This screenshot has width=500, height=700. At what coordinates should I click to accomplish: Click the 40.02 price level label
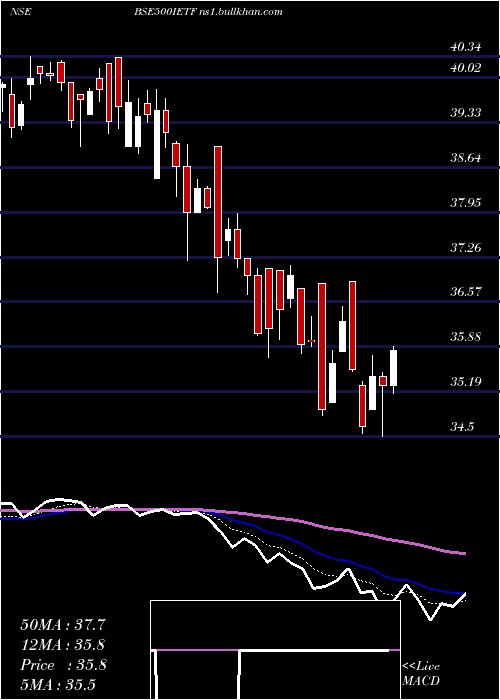(x=466, y=68)
